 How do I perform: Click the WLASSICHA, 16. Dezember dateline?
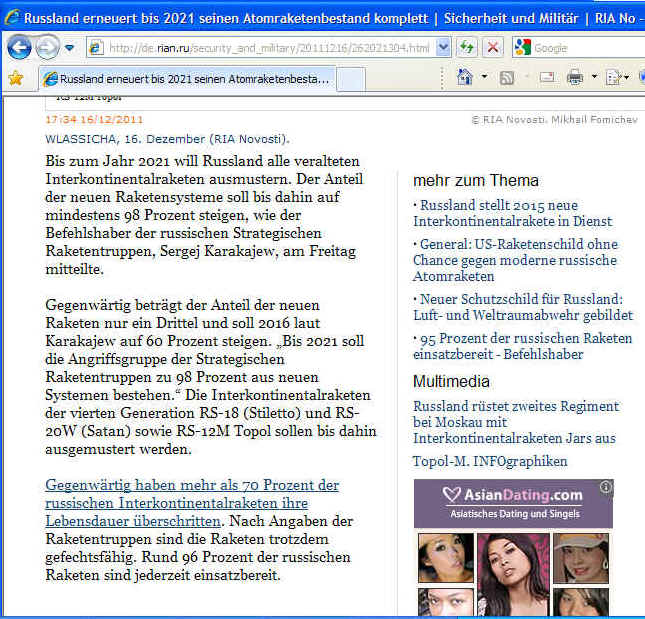[x=167, y=139]
